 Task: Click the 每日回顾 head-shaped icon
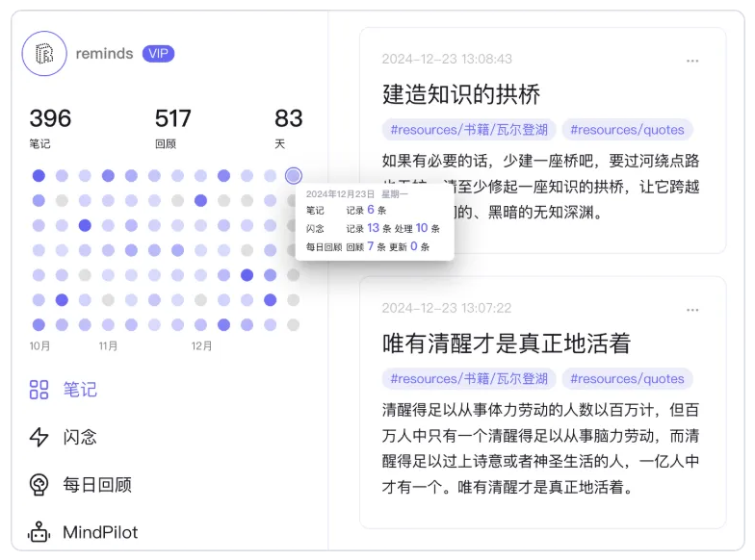coord(39,484)
